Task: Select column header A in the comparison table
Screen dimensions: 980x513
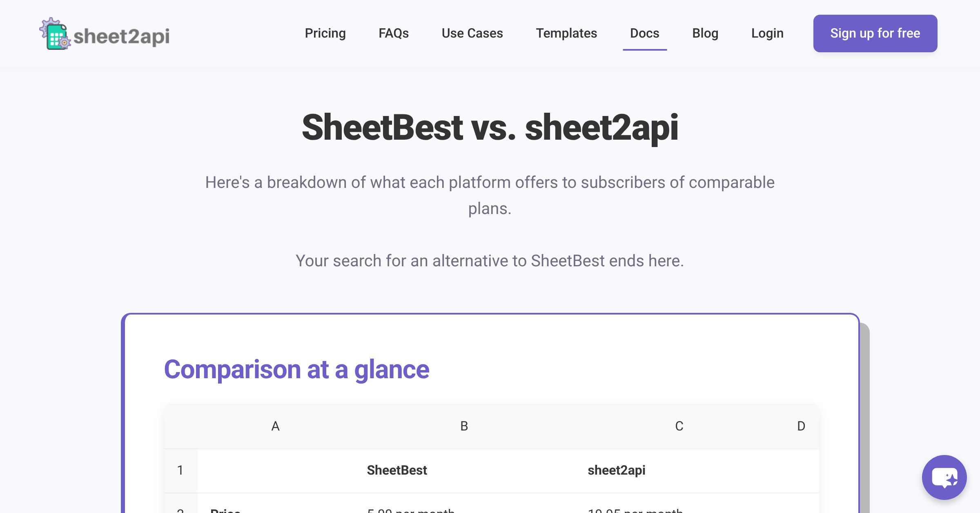Action: pos(275,426)
